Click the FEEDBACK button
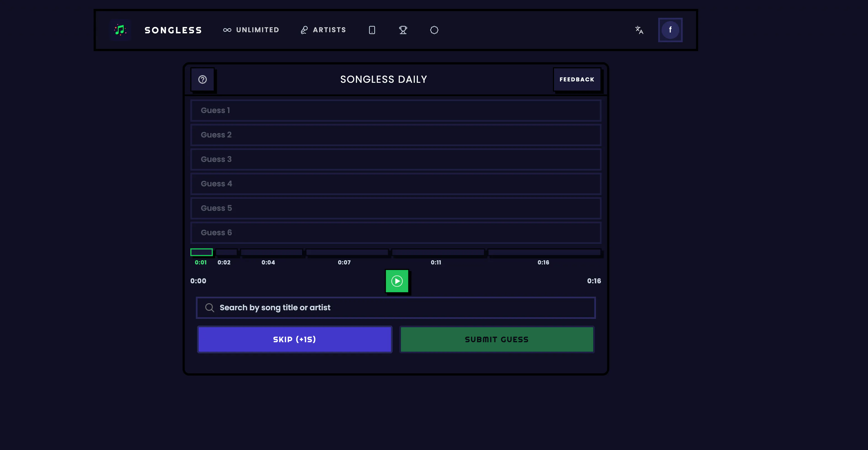Screen dimensions: 868x450 pyautogui.click(x=577, y=79)
